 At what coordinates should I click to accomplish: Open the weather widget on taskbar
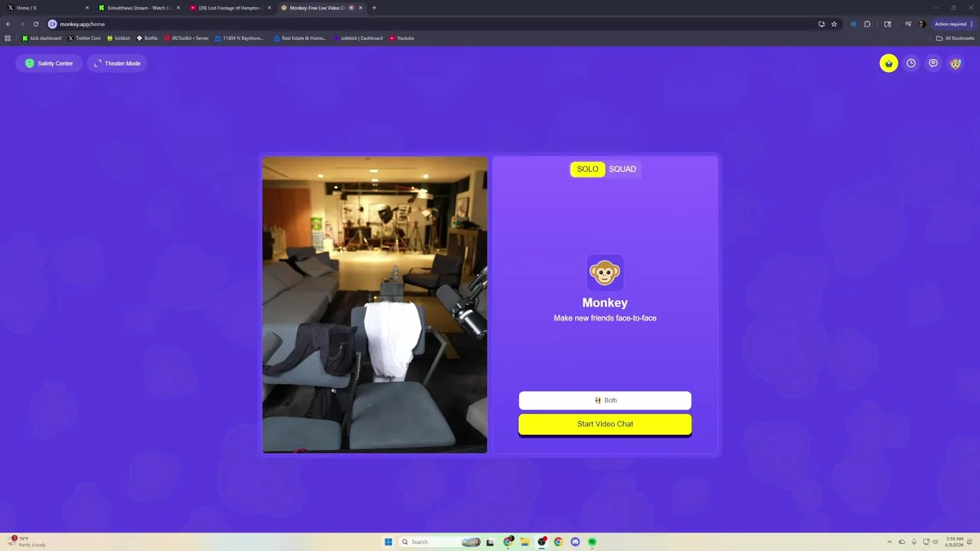coord(27,542)
